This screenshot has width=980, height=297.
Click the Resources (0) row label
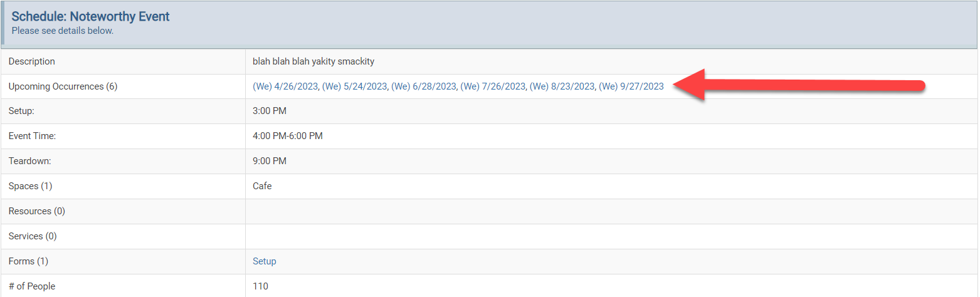tap(37, 211)
